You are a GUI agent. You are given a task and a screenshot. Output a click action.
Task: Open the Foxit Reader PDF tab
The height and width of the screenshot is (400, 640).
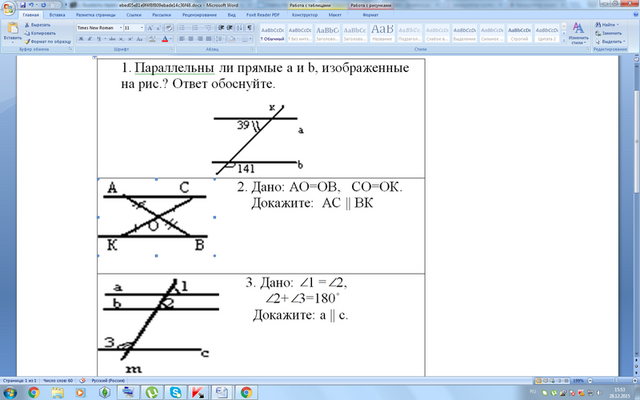pos(263,15)
